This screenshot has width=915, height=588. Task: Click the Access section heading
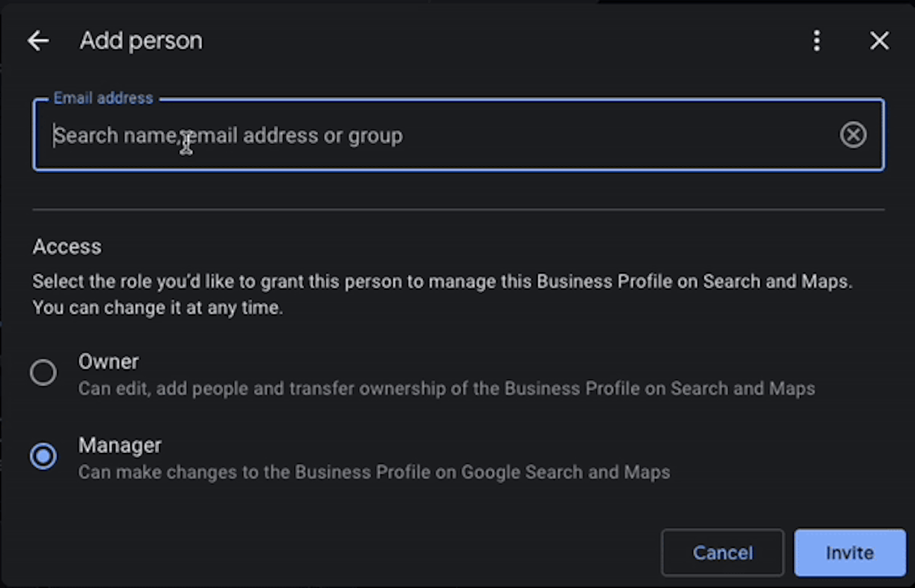(67, 247)
